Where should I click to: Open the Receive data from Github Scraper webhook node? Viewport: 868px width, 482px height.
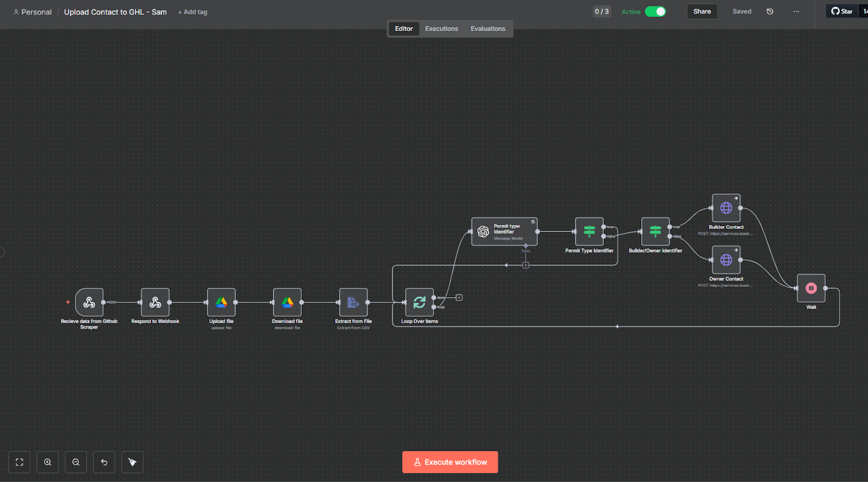coord(89,303)
